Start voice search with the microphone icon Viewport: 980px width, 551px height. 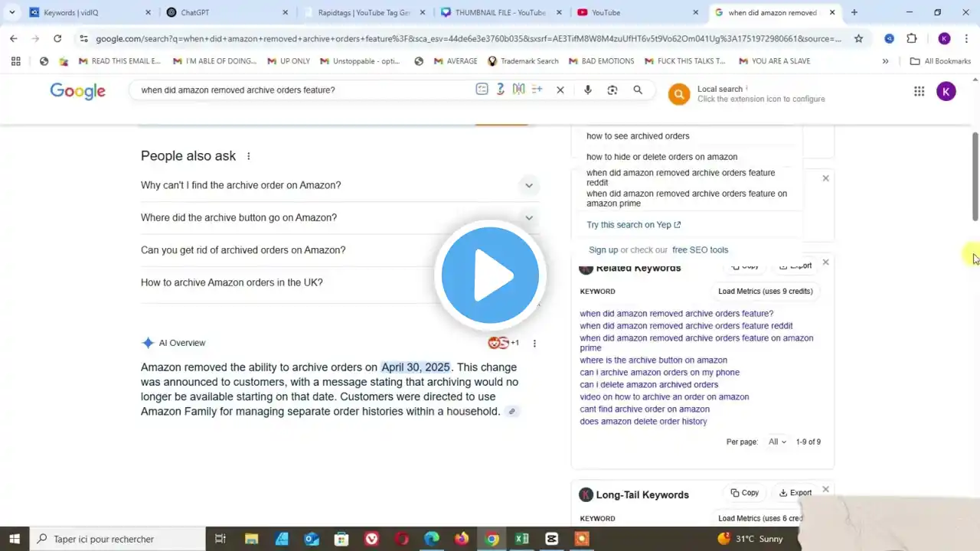[x=588, y=90]
